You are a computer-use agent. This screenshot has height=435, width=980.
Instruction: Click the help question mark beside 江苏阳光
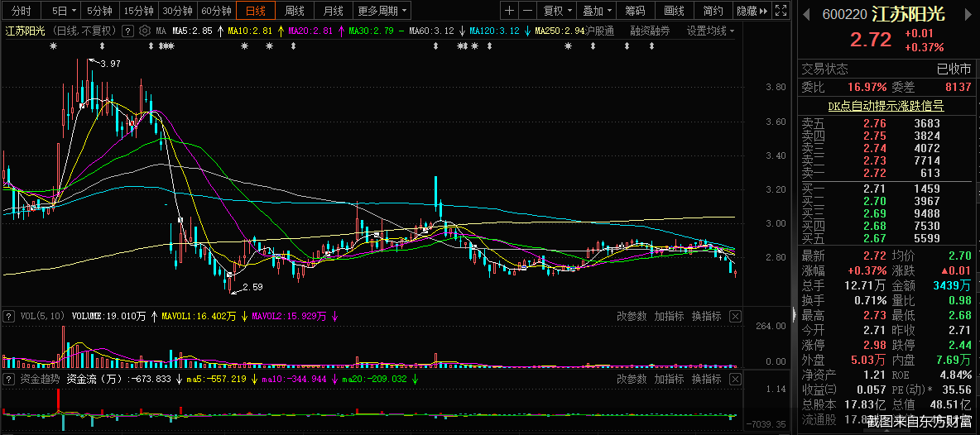coord(127,31)
